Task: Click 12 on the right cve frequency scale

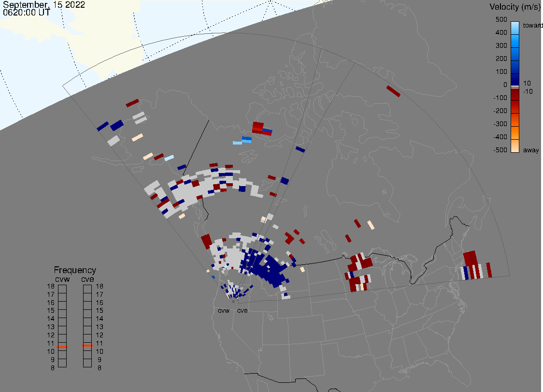Action: [x=100, y=335]
